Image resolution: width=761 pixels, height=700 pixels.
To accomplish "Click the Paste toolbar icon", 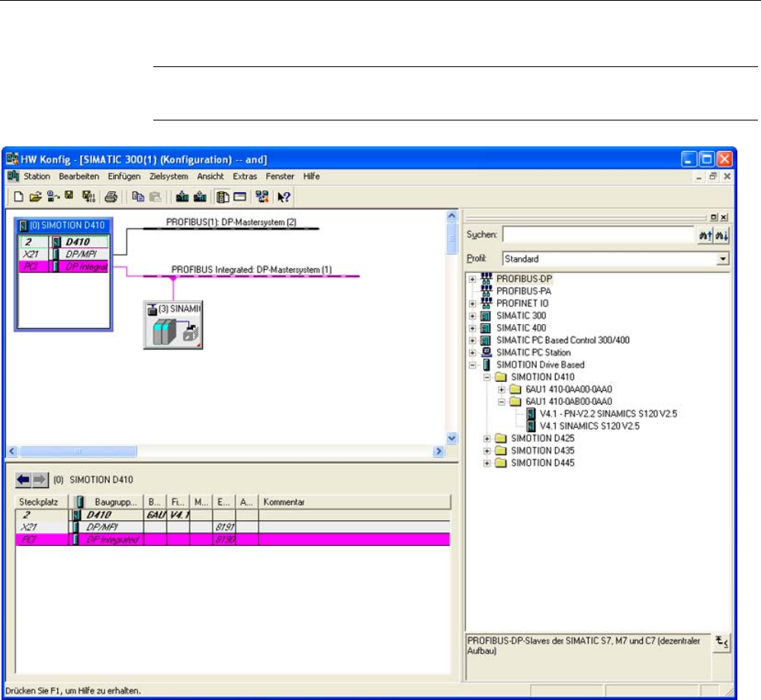I will [156, 197].
